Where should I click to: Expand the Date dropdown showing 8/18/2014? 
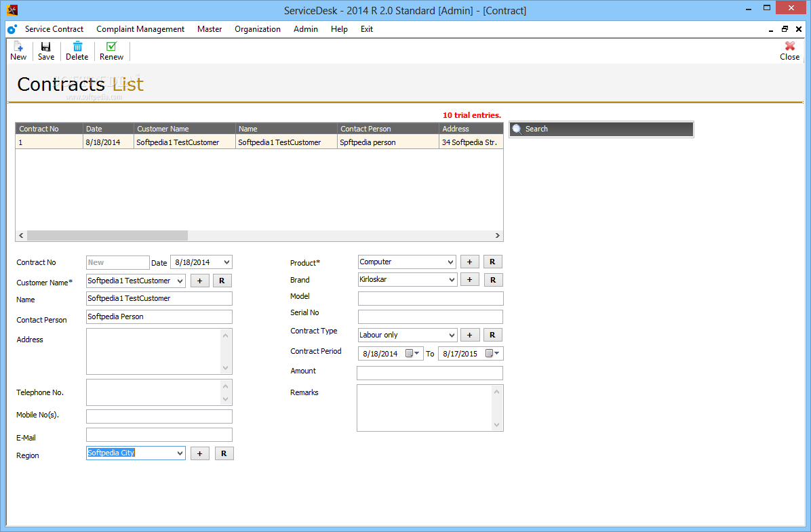[x=226, y=262]
